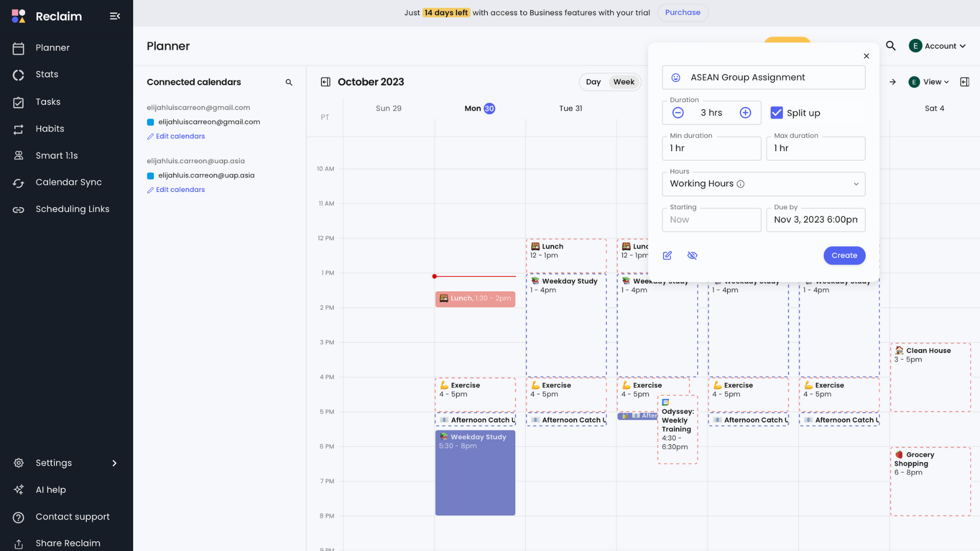Collapse the left panel toggle beside October 2023
Viewport: 980px width, 551px height.
pyautogui.click(x=325, y=82)
